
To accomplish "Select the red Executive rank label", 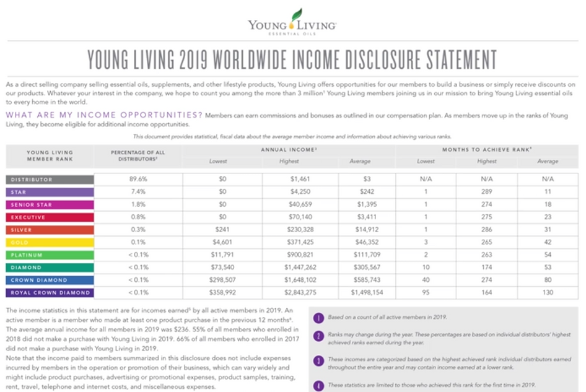I will (50, 217).
